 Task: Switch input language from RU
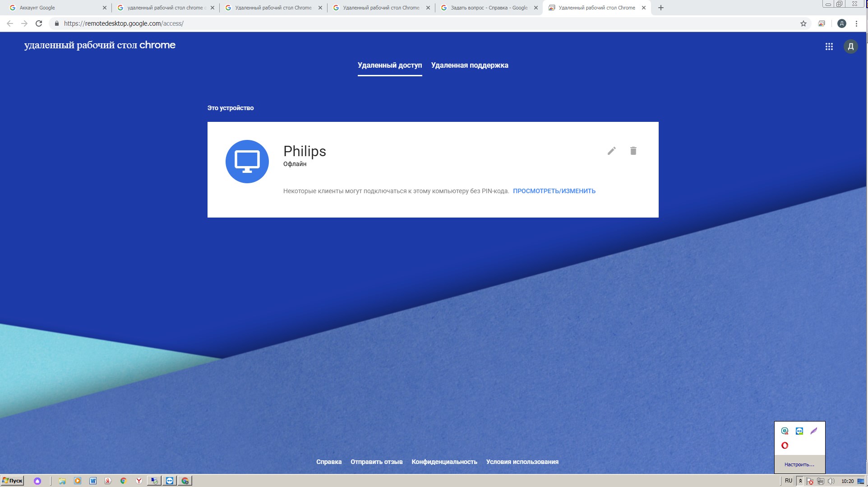788,481
